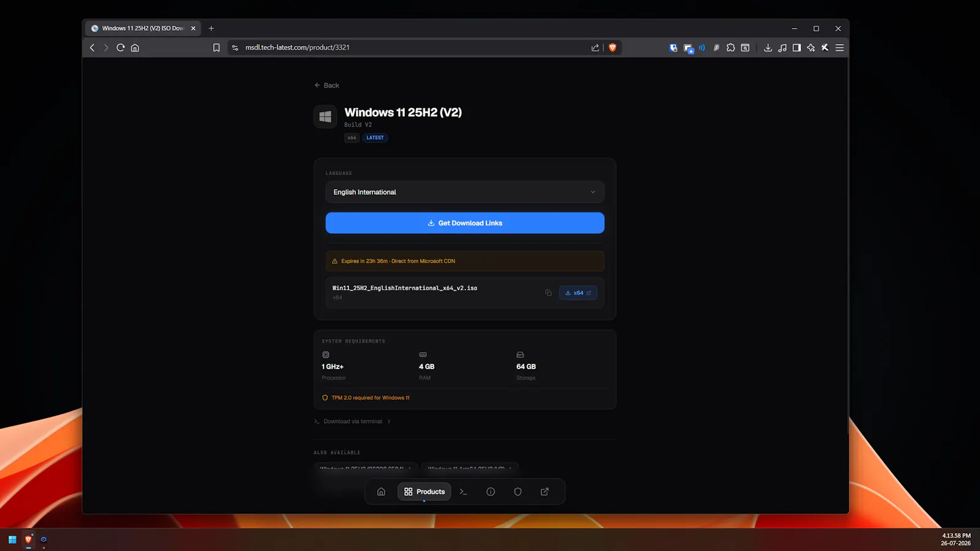Open the external link in bottom nav

(x=545, y=492)
